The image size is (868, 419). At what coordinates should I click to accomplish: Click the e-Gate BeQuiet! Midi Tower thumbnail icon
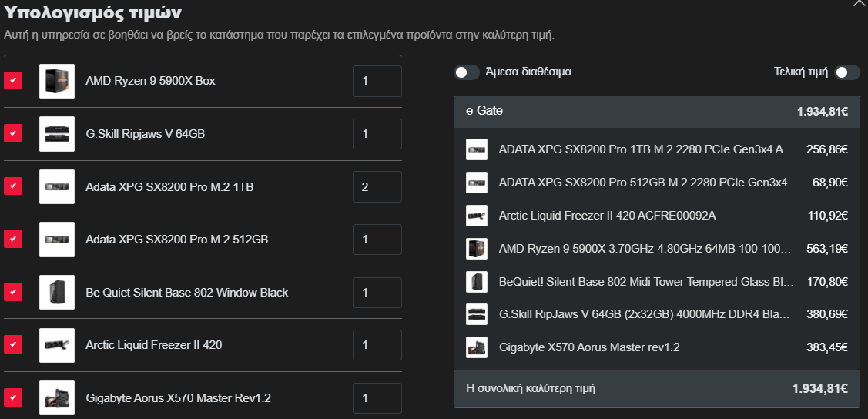click(477, 281)
